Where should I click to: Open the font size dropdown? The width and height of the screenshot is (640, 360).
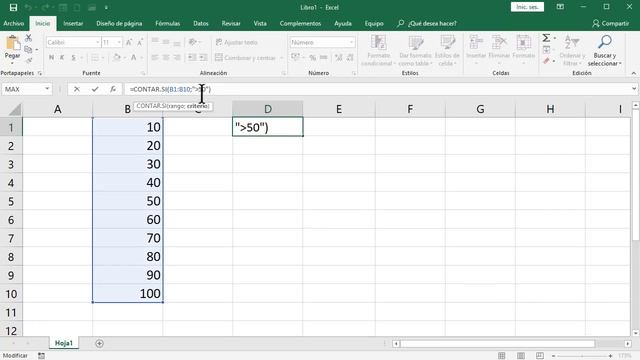[119, 42]
